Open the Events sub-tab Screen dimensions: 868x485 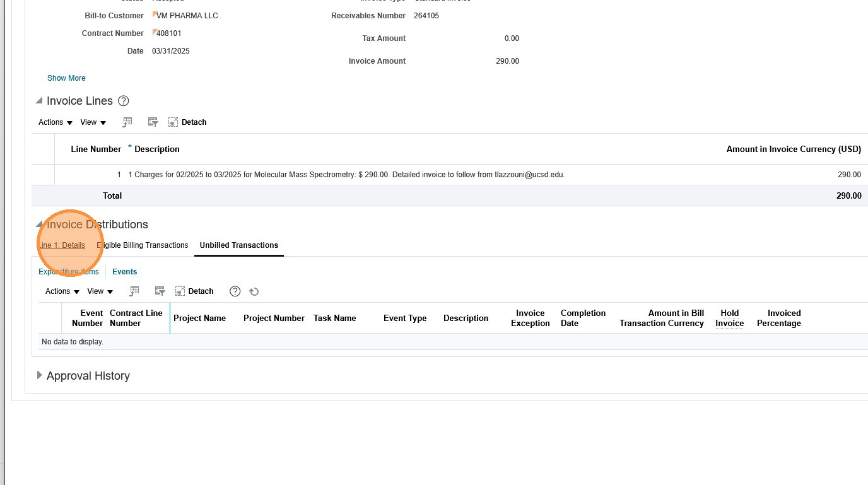tap(125, 272)
